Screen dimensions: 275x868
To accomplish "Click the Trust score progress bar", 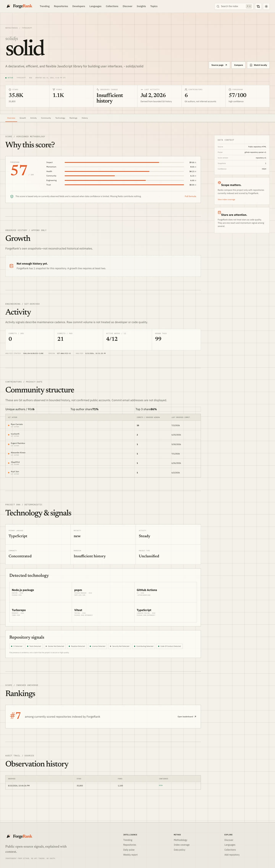I will click(124, 185).
